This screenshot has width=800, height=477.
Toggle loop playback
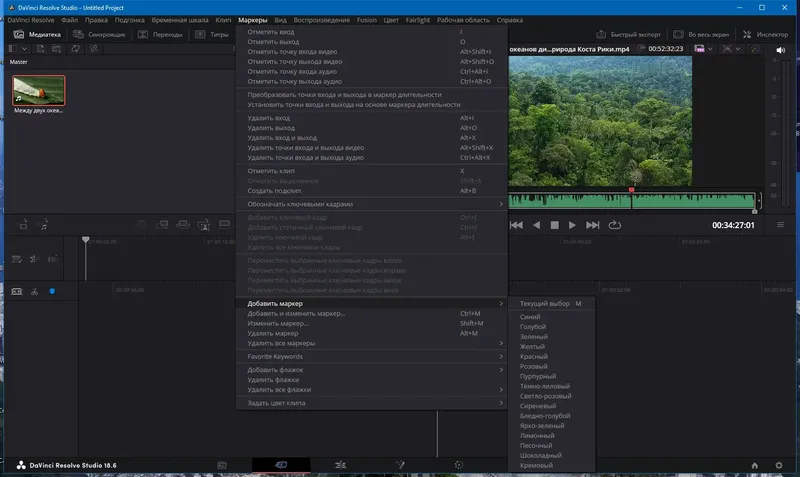[x=614, y=225]
